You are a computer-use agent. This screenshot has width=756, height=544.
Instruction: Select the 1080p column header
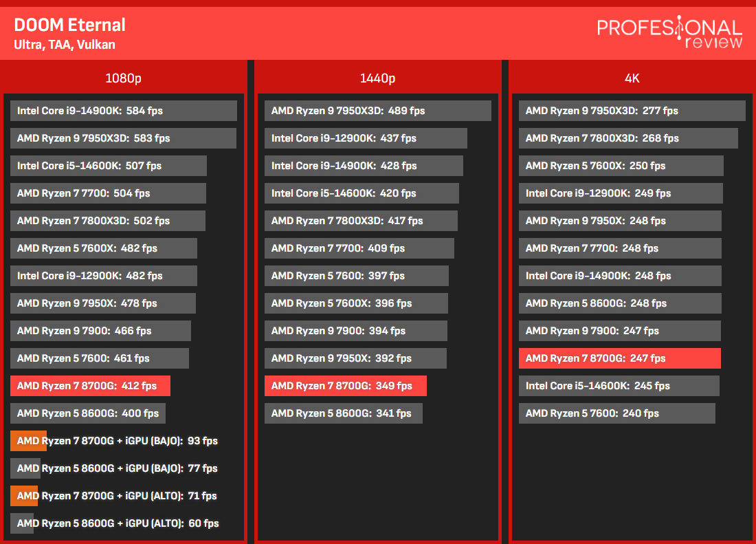click(x=124, y=78)
